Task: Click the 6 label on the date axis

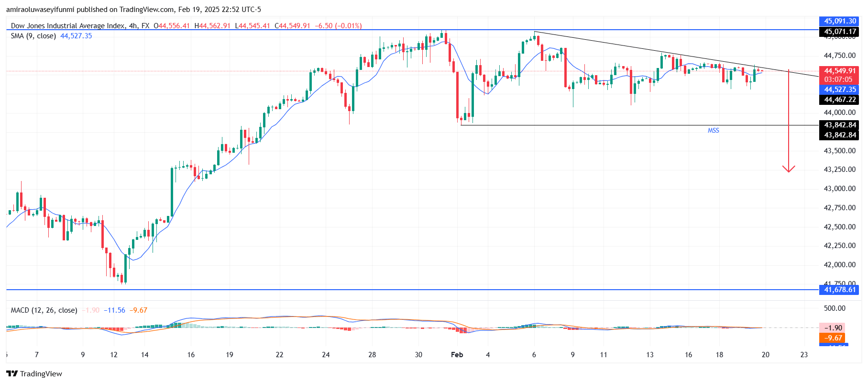Action: pos(534,355)
